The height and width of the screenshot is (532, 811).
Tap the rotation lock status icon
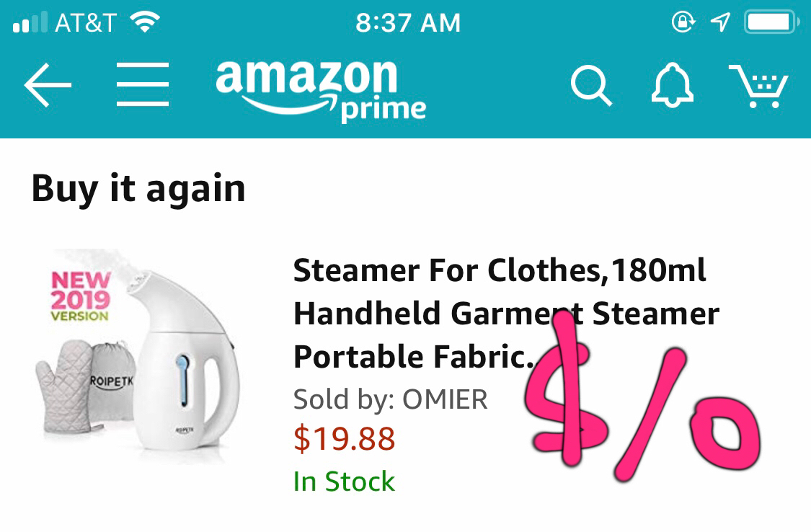pos(682,23)
